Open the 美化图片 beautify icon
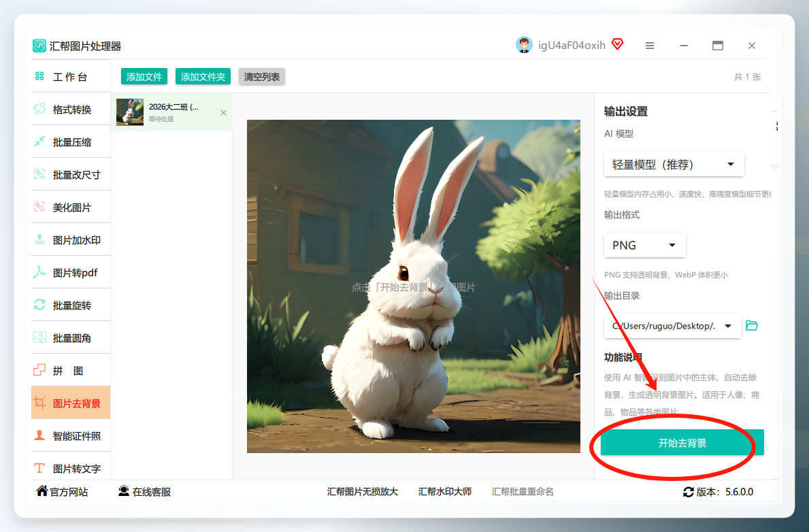The height and width of the screenshot is (532, 809). pos(39,207)
